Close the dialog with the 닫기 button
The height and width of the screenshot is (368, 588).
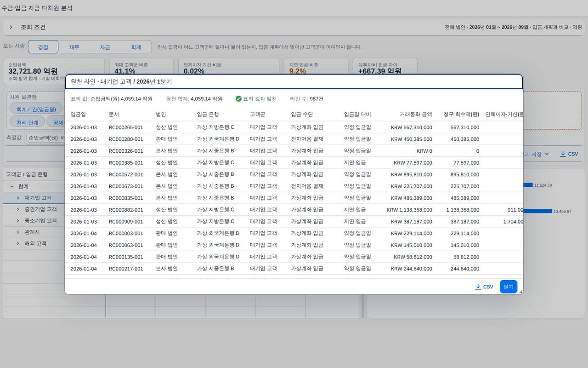(509, 287)
